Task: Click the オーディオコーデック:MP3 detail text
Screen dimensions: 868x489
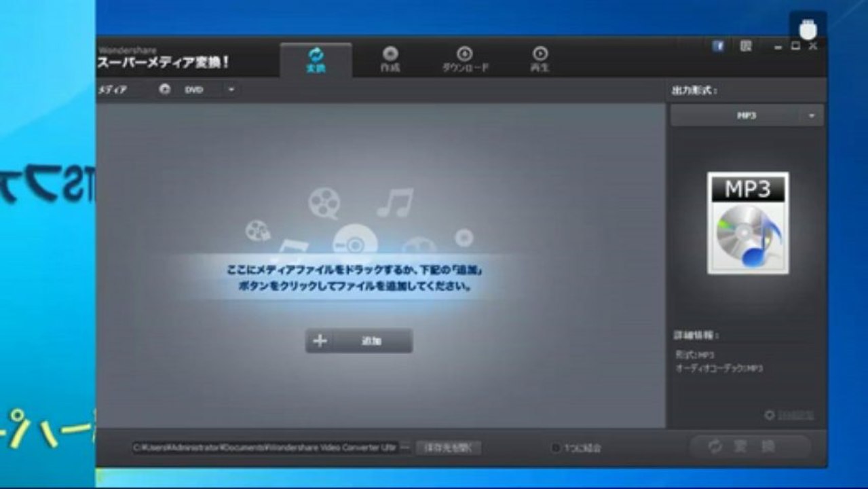Action: [x=719, y=368]
